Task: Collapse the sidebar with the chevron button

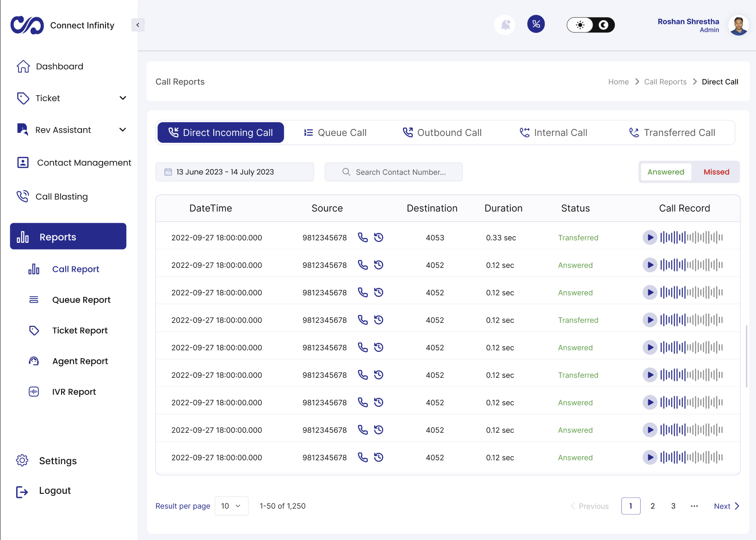Action: 138,25
